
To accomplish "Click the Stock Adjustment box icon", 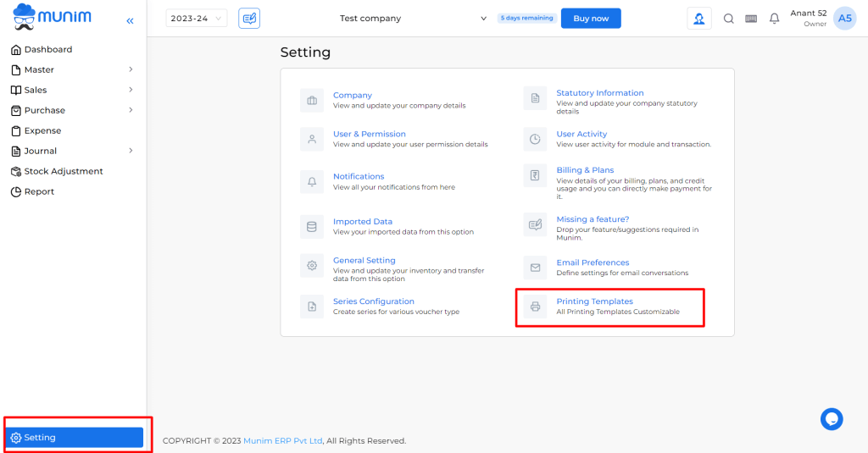I will click(16, 172).
